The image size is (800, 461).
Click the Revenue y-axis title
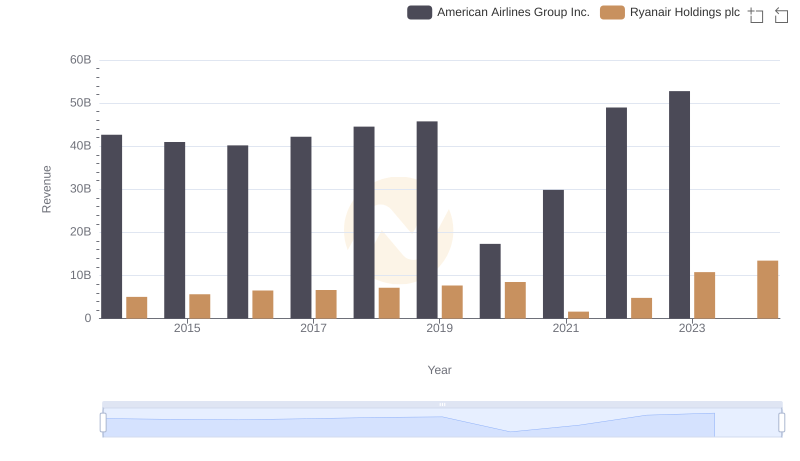point(46,189)
